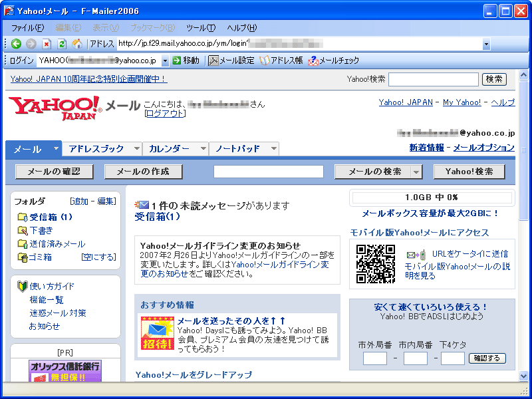Image resolution: width=532 pixels, height=399 pixels.
Task: Click the 受信箱 inbox folder icon
Action: point(23,217)
